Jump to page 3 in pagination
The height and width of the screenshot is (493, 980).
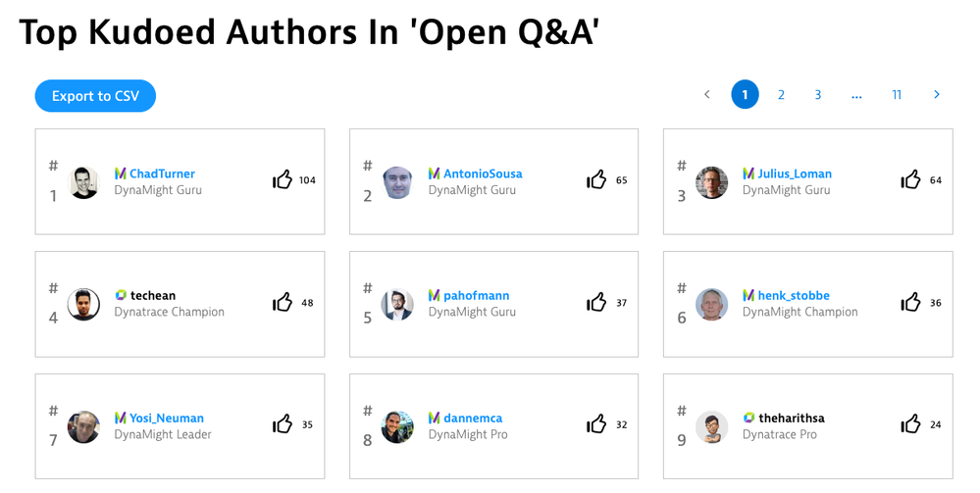click(x=817, y=95)
